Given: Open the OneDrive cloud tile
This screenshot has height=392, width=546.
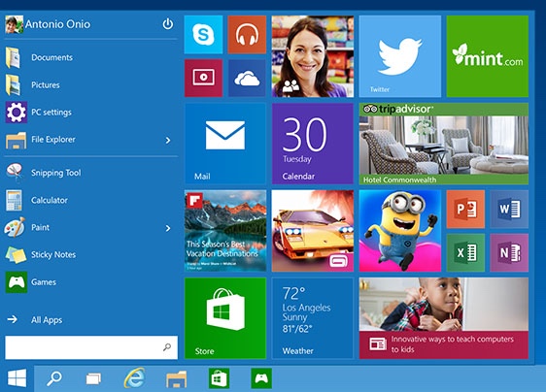Looking at the screenshot, I should (247, 78).
